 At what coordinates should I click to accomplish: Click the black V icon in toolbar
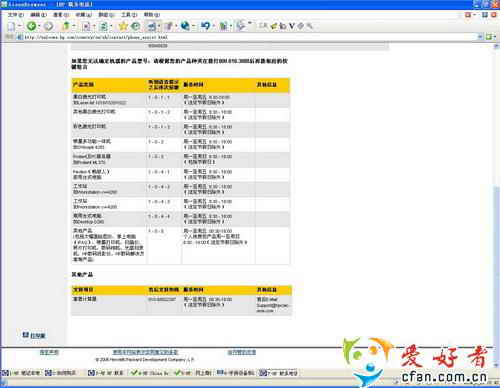pos(292,26)
